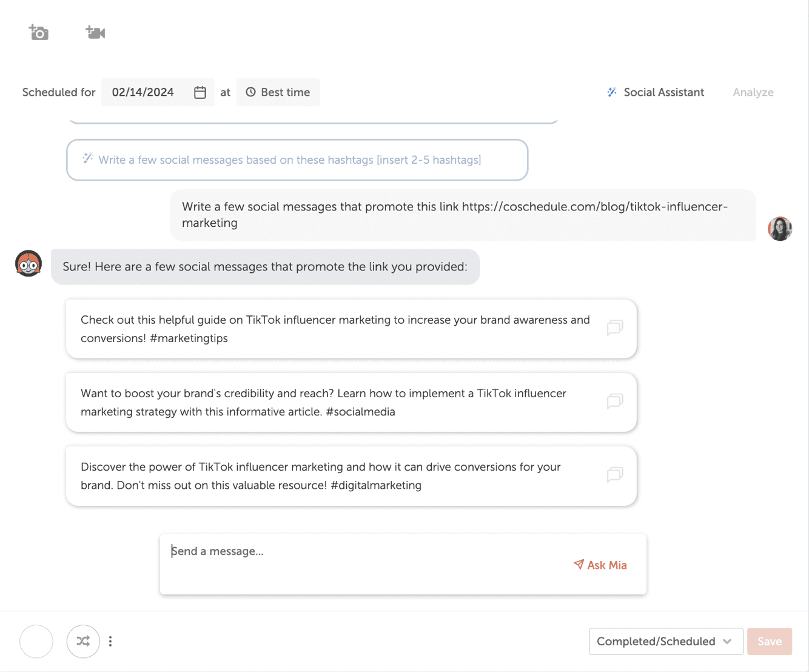Click the user profile photo avatar
This screenshot has height=672, width=809.
click(x=780, y=229)
